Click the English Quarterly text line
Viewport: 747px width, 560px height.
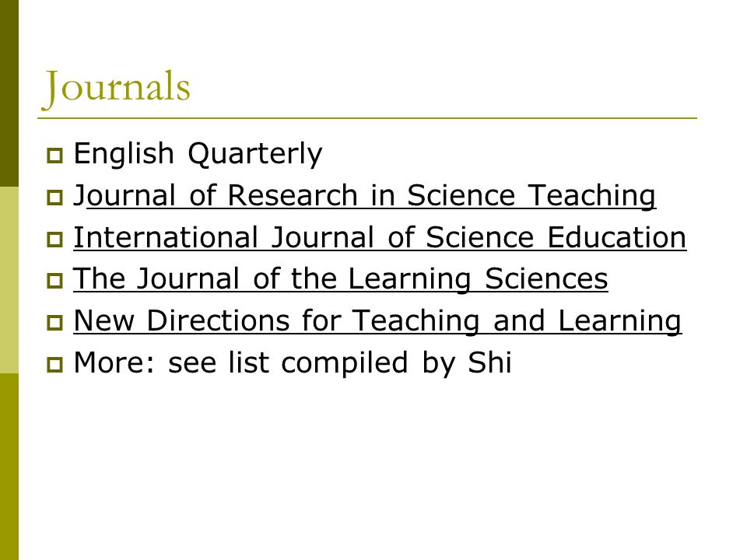tap(198, 154)
